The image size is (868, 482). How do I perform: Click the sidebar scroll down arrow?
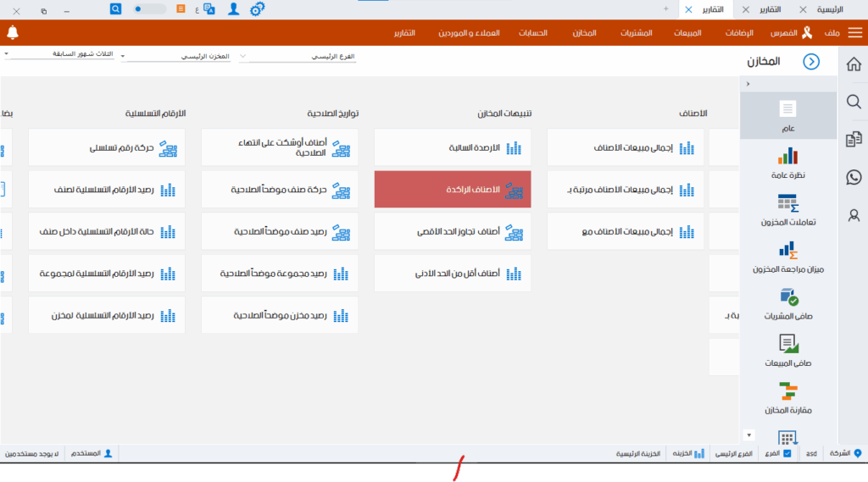747,435
